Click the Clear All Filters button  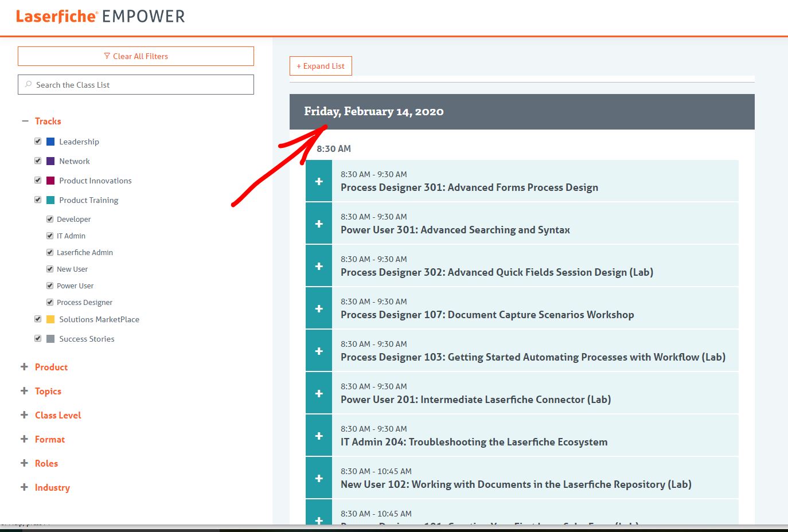point(136,56)
